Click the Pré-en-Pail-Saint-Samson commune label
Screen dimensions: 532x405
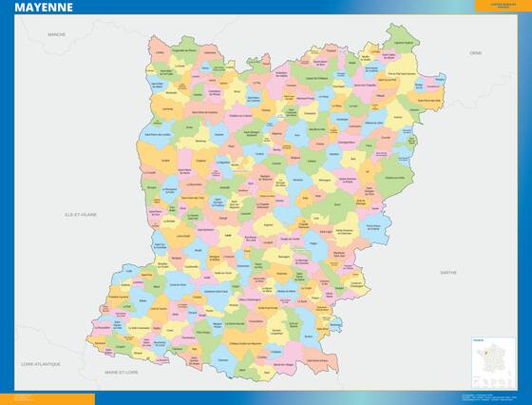click(x=402, y=73)
